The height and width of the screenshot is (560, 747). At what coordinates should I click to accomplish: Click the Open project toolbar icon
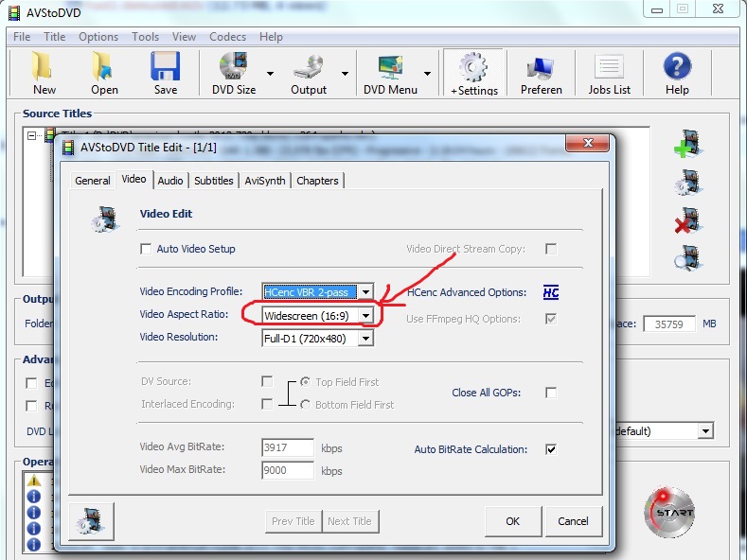tap(104, 74)
